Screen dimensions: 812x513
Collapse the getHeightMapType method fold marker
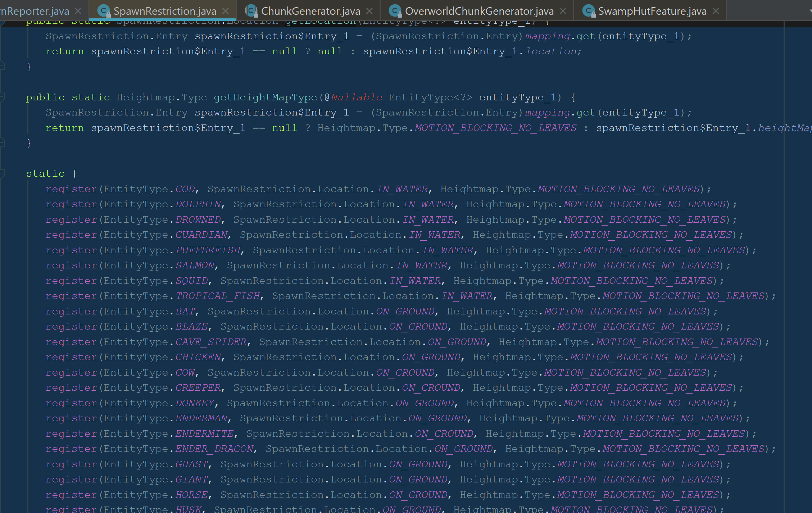(2, 97)
